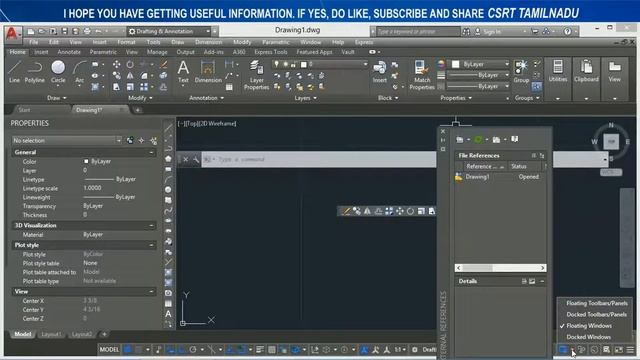Image resolution: width=640 pixels, height=360 pixels.
Task: Toggle MODEL space button in status bar
Action: click(109, 350)
